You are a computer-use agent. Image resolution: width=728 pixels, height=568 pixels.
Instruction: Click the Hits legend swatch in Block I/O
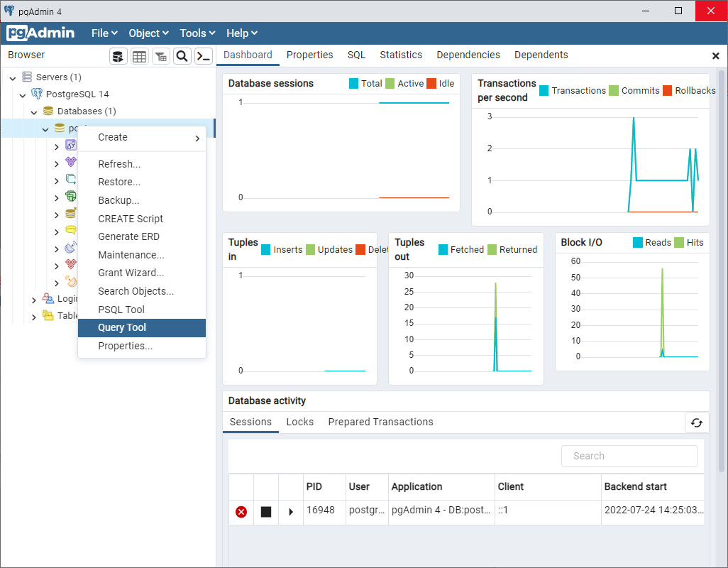coord(679,242)
